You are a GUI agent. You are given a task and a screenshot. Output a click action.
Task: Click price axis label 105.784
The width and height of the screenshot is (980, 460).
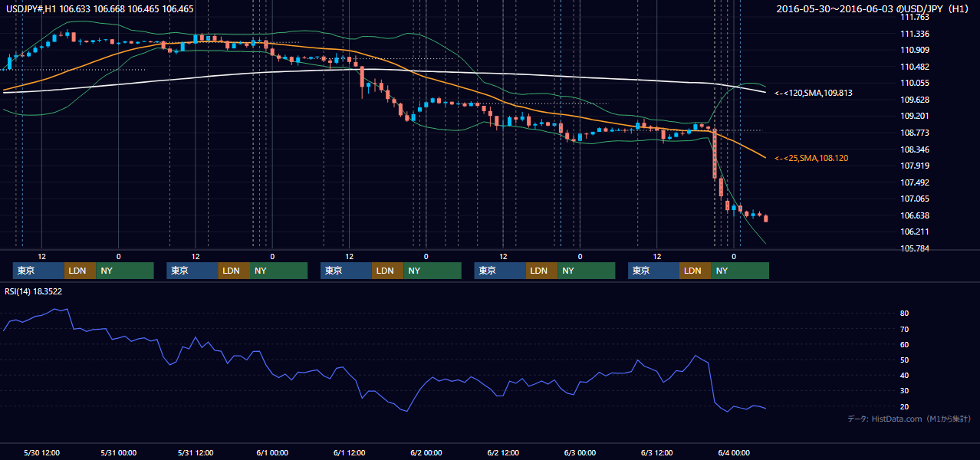point(915,248)
